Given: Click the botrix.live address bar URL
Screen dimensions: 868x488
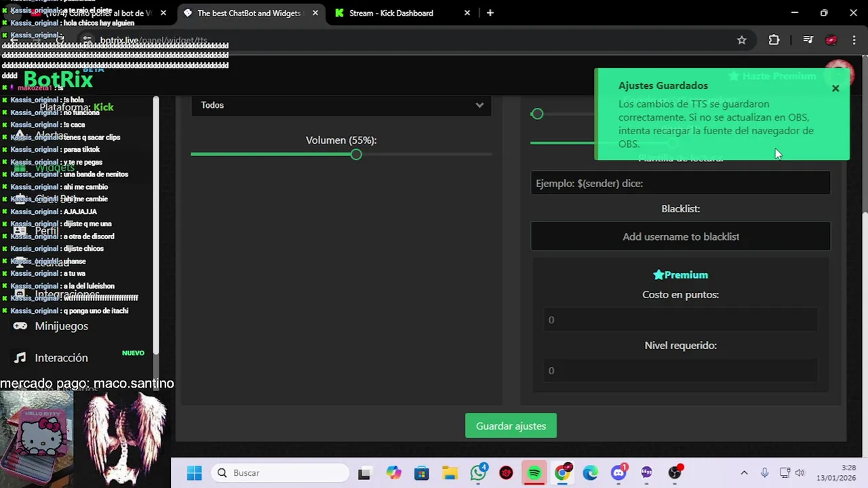Looking at the screenshot, I should 153,41.
